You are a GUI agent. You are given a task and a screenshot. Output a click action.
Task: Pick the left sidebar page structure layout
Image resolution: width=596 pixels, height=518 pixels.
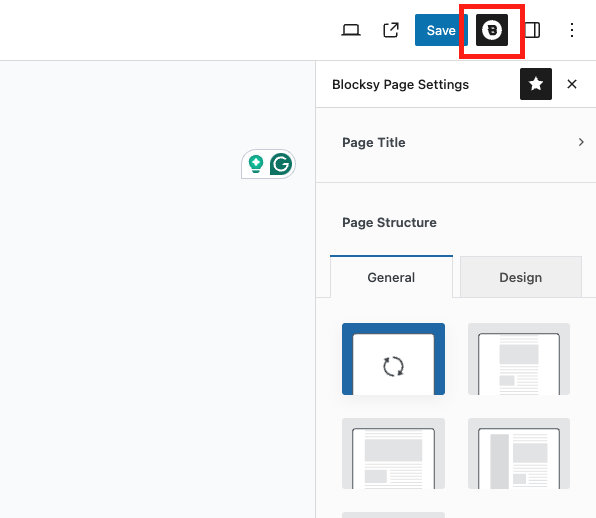tap(519, 453)
